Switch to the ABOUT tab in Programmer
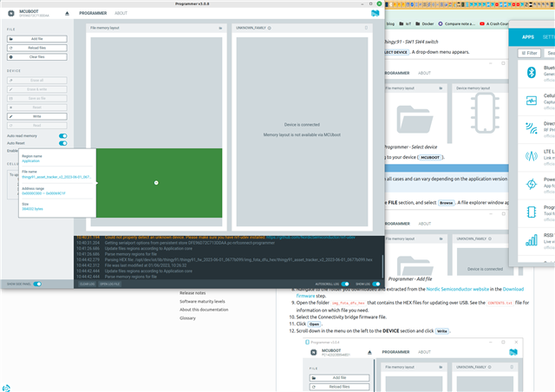 pyautogui.click(x=121, y=13)
